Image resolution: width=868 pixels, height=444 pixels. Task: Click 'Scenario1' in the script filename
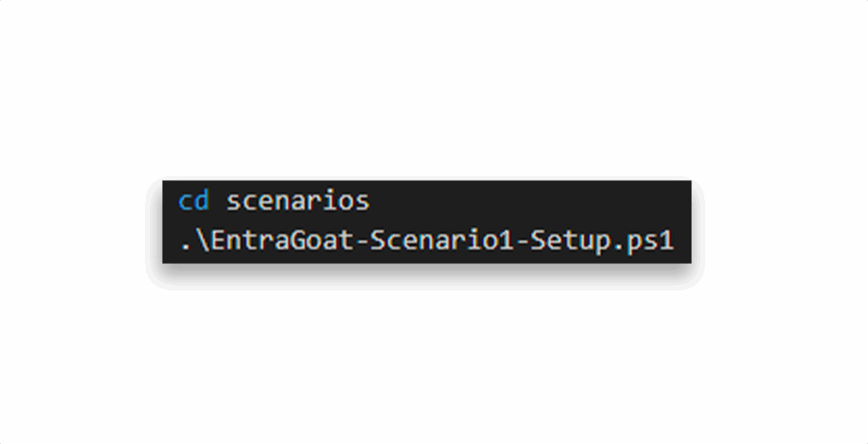442,241
